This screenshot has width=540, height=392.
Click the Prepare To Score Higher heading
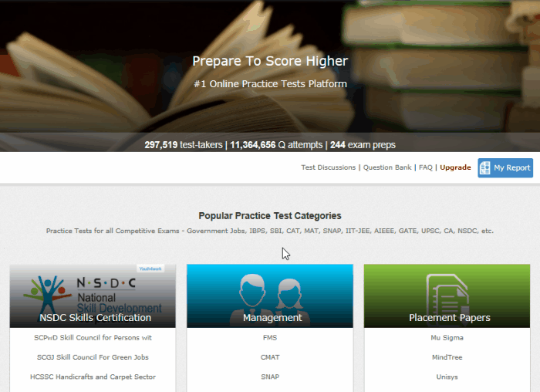270,61
